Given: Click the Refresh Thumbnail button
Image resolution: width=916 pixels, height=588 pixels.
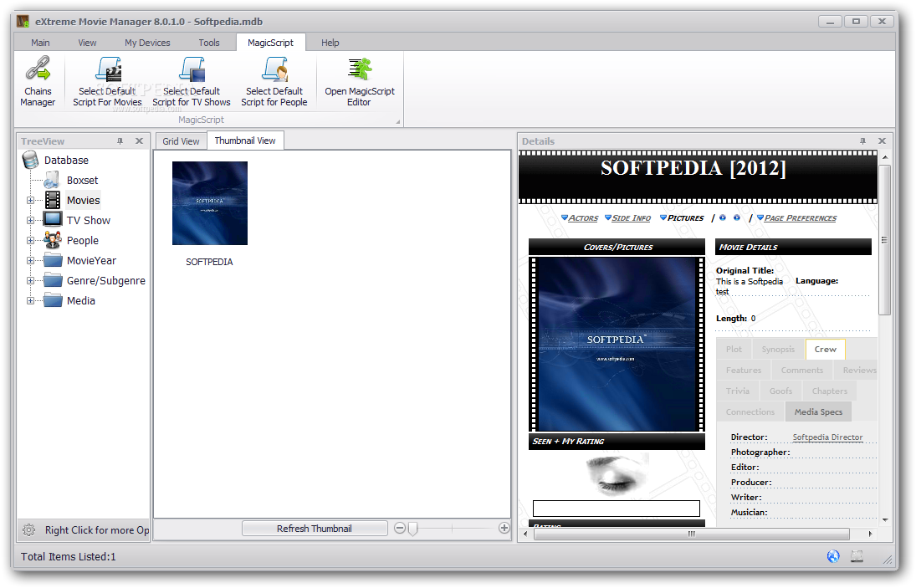Looking at the screenshot, I should click(x=315, y=529).
